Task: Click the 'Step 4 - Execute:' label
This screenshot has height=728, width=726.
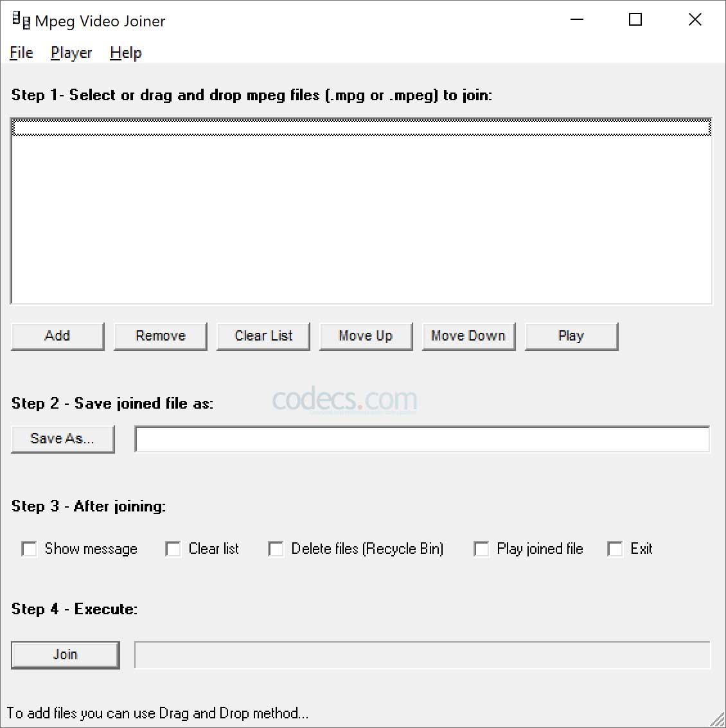Action: point(75,608)
